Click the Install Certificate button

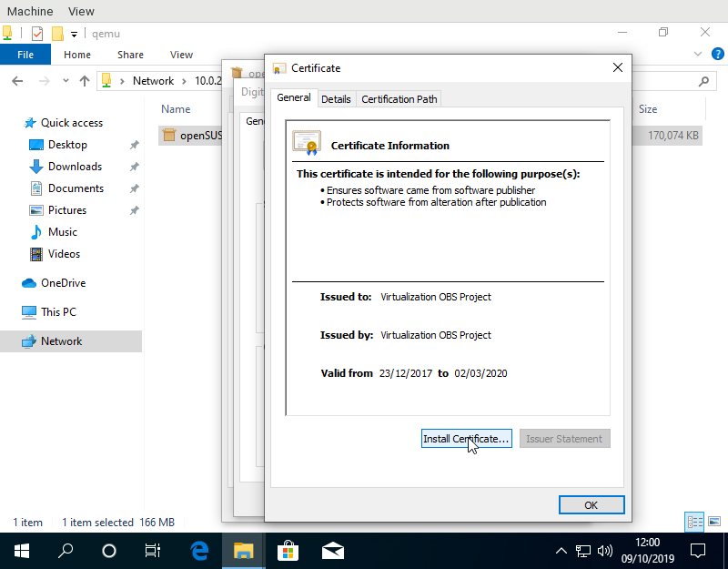click(466, 439)
